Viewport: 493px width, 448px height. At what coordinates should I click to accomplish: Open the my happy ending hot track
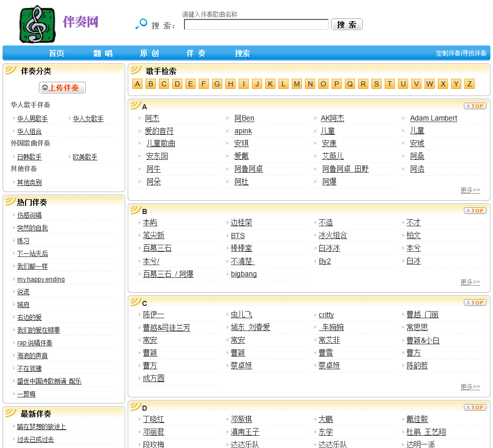tap(41, 279)
